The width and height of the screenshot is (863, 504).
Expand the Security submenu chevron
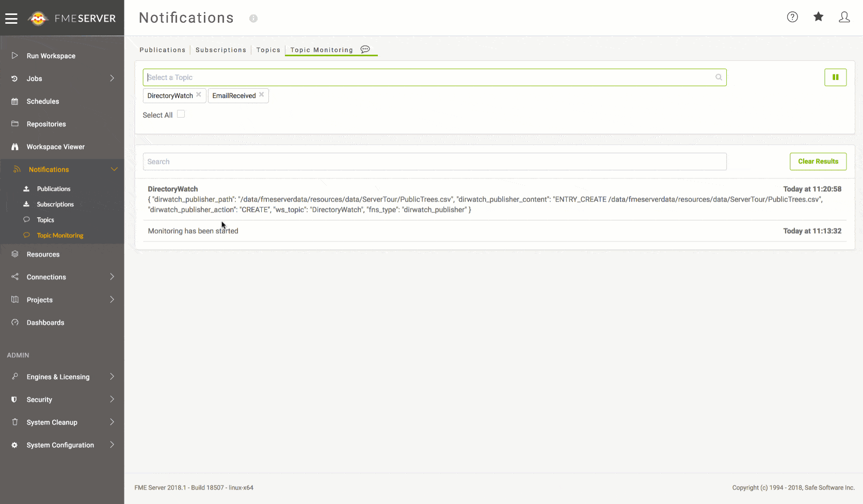coord(112,399)
